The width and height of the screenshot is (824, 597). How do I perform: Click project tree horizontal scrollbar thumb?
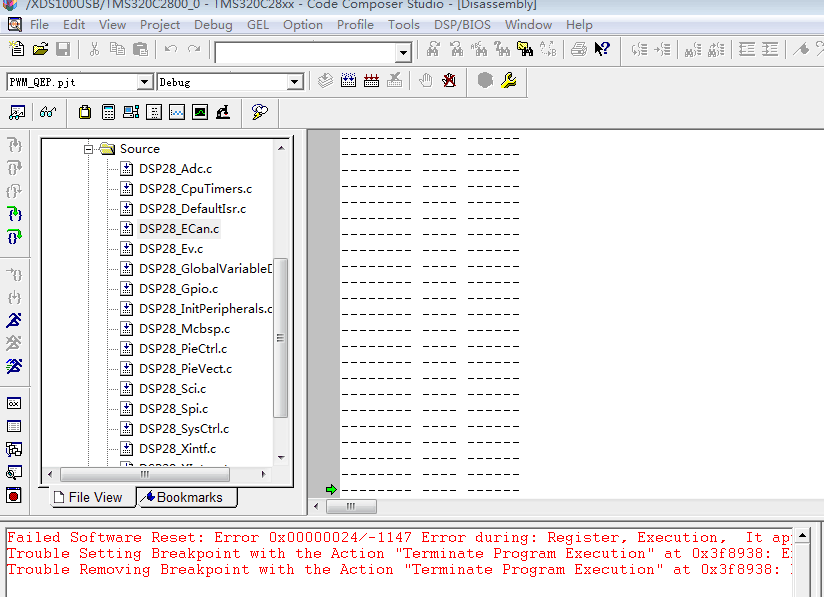[145, 474]
